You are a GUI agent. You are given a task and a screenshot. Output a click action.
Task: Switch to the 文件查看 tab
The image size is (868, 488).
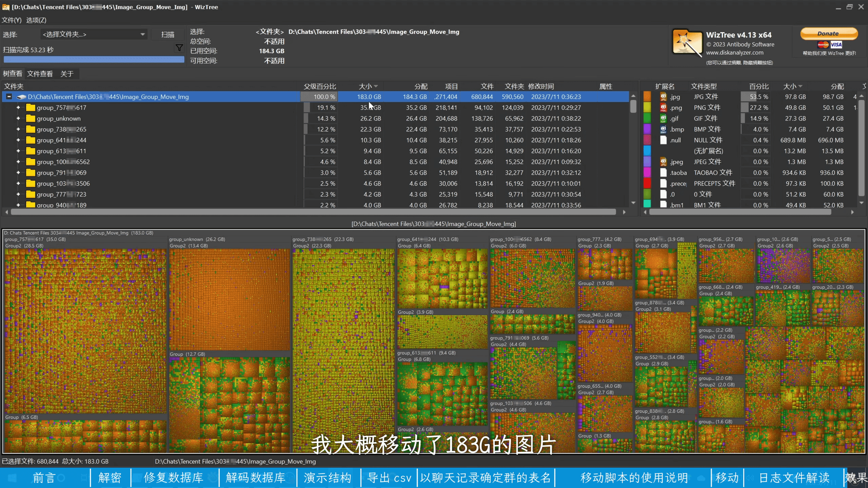coord(40,74)
